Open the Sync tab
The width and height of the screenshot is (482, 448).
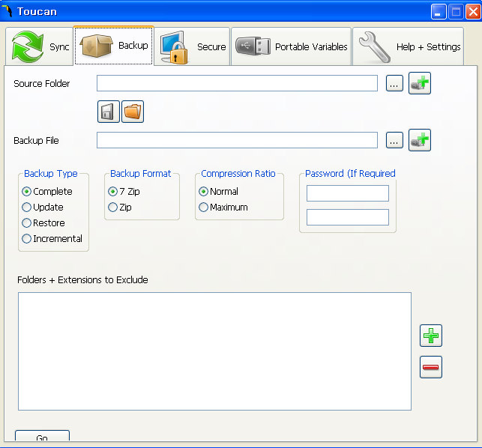[39, 46]
